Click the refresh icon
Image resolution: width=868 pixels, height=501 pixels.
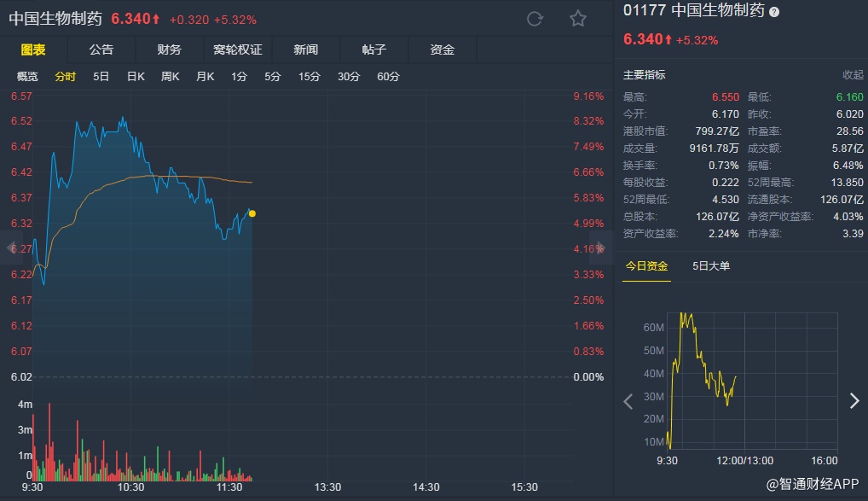tap(535, 19)
